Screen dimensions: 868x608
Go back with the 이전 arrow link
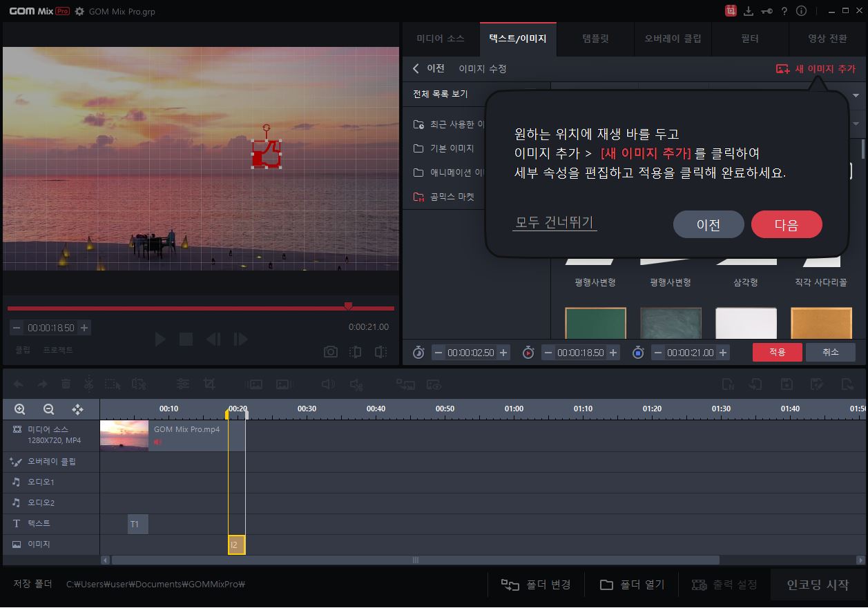tap(428, 68)
